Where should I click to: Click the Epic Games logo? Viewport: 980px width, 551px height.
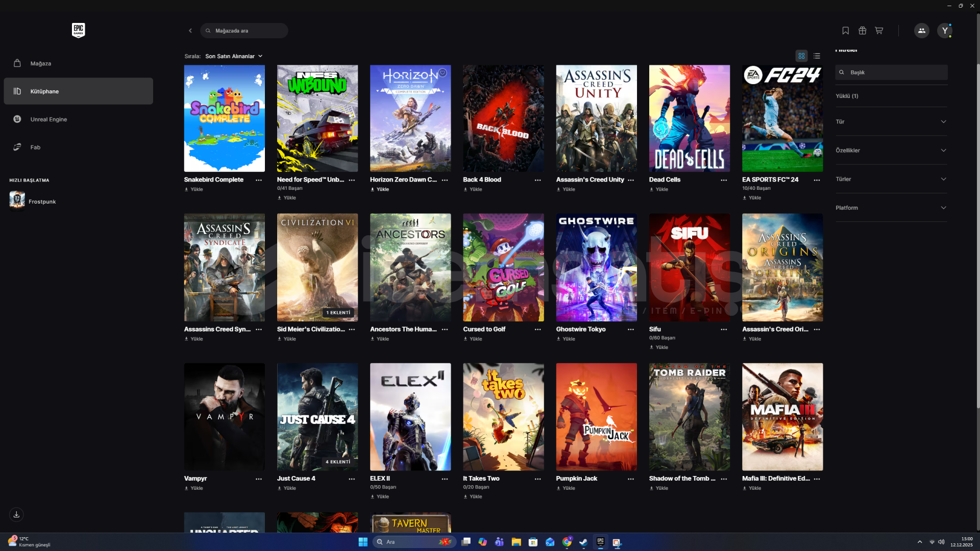click(78, 31)
